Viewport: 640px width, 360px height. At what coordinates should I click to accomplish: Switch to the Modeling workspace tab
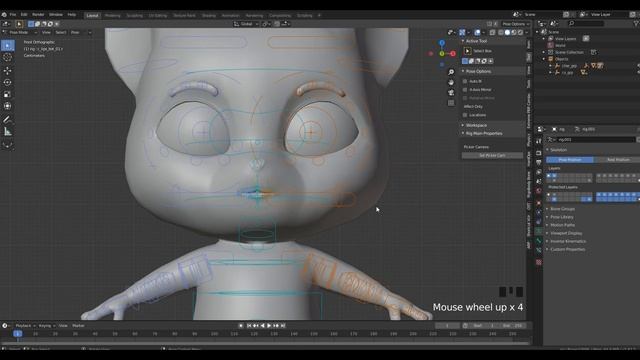pyautogui.click(x=113, y=16)
